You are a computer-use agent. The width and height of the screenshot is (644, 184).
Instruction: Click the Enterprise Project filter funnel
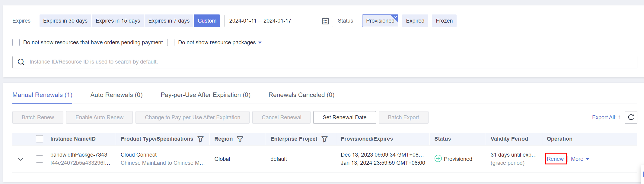click(324, 139)
